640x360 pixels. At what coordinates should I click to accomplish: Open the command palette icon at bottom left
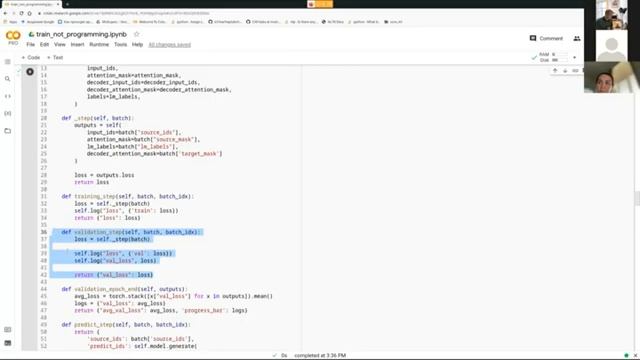click(7, 329)
